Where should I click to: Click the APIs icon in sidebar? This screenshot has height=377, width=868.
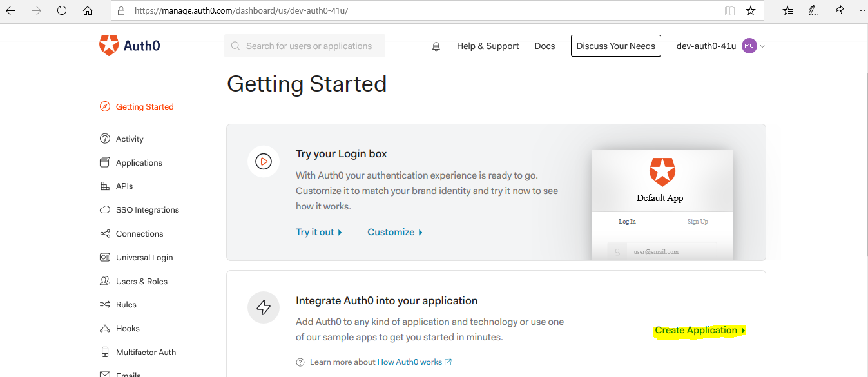(105, 186)
